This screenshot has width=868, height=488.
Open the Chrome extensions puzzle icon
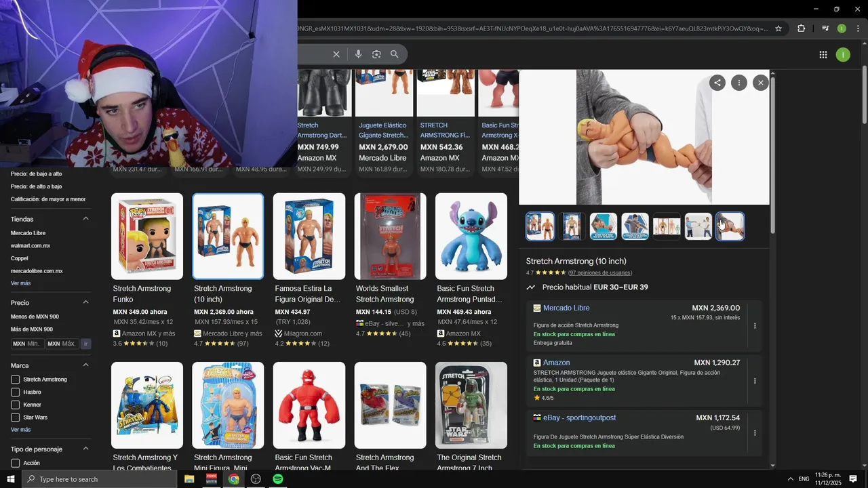click(801, 28)
